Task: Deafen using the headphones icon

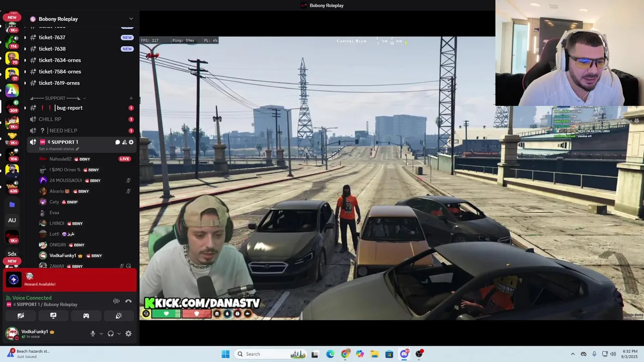Action: coord(111,333)
